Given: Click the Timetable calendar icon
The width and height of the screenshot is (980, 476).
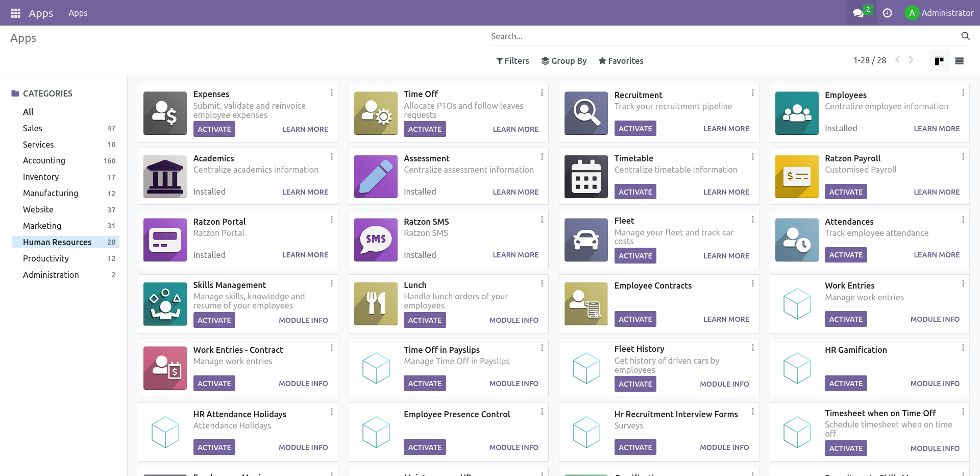Looking at the screenshot, I should [585, 176].
